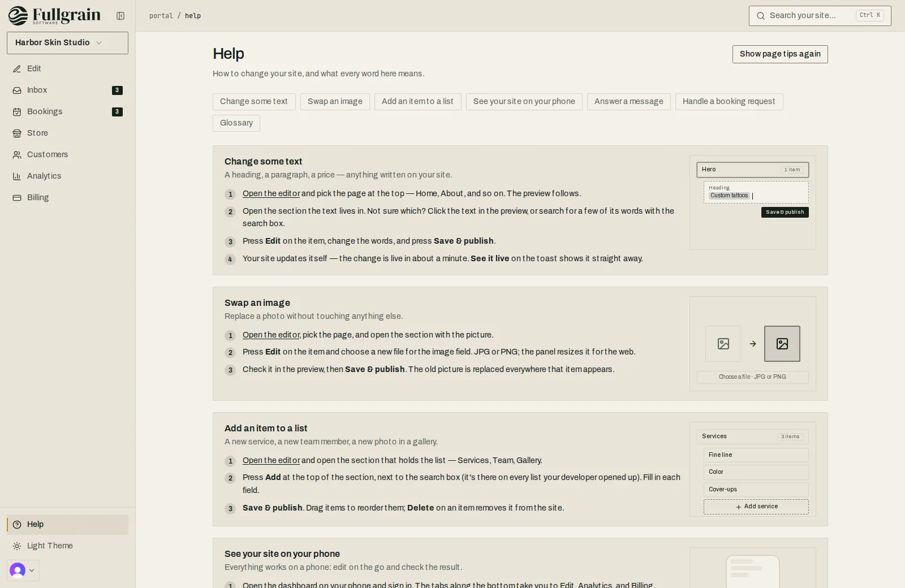This screenshot has height=588, width=905.
Task: Open the editor link under Add an item
Action: [271, 460]
